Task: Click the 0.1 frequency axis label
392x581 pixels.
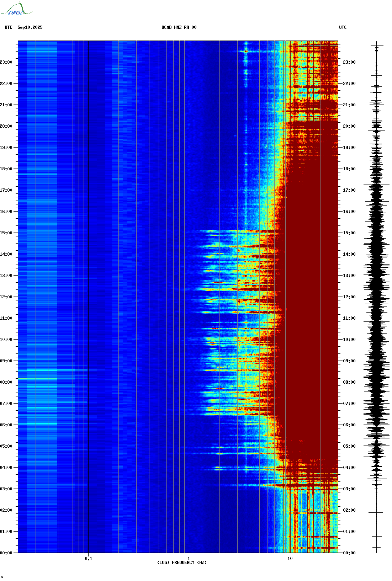Action: click(x=89, y=558)
